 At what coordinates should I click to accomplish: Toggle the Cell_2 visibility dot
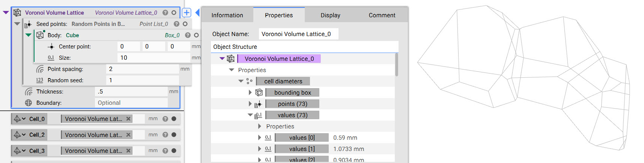174,135
